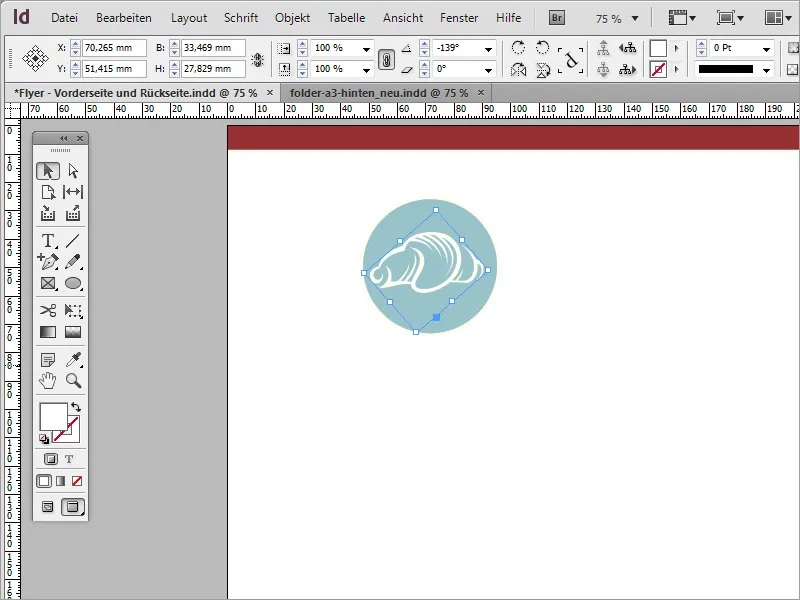The width and height of the screenshot is (800, 600).
Task: Open the vertical scale percentage dropdown
Action: 366,69
